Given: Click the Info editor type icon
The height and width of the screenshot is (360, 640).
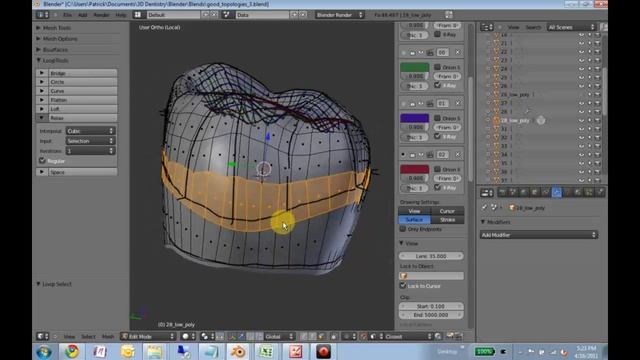Looking at the screenshot, I should (42, 15).
